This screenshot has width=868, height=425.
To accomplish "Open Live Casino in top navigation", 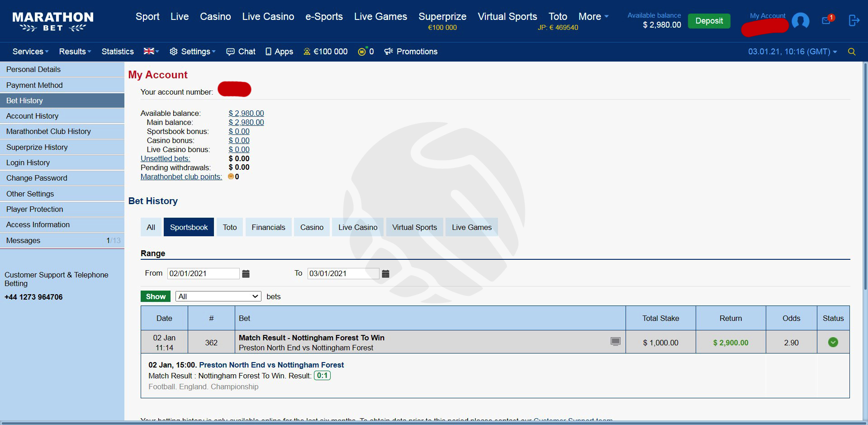I will pyautogui.click(x=268, y=17).
